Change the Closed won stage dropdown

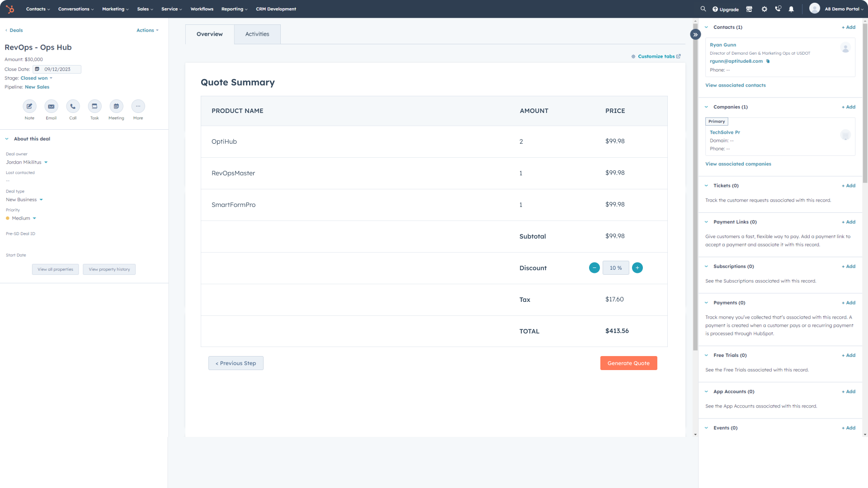(36, 78)
